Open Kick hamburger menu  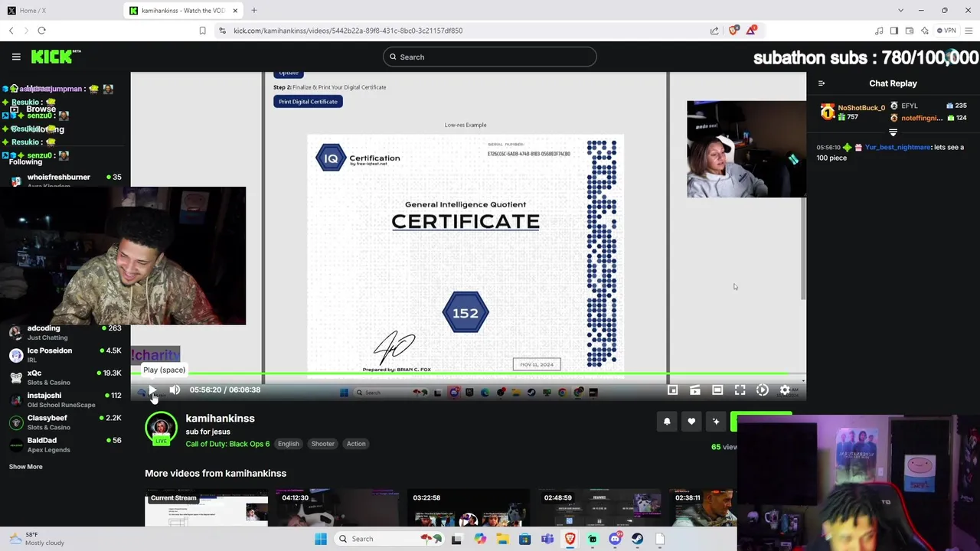(x=16, y=57)
